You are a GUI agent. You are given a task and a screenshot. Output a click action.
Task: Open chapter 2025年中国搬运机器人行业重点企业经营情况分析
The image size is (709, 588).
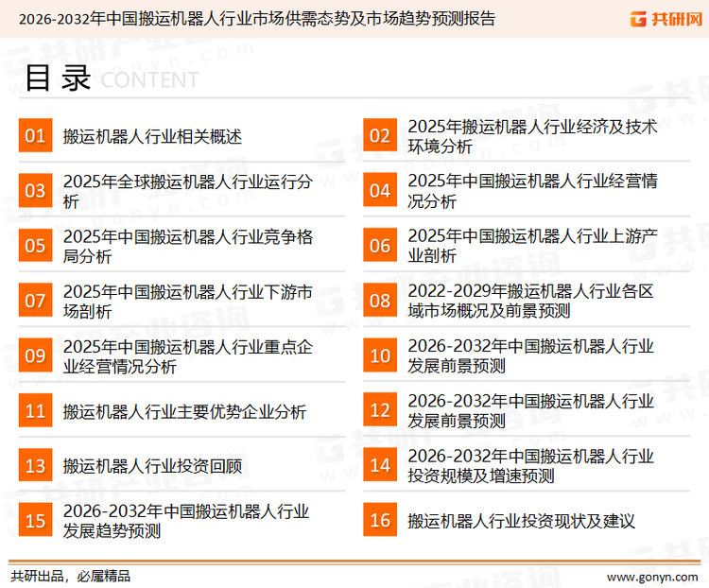tap(188, 356)
